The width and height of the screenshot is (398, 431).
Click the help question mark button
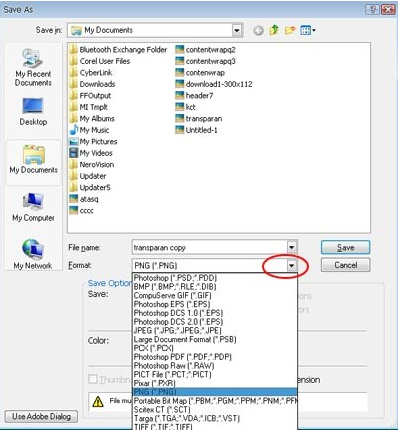372,9
